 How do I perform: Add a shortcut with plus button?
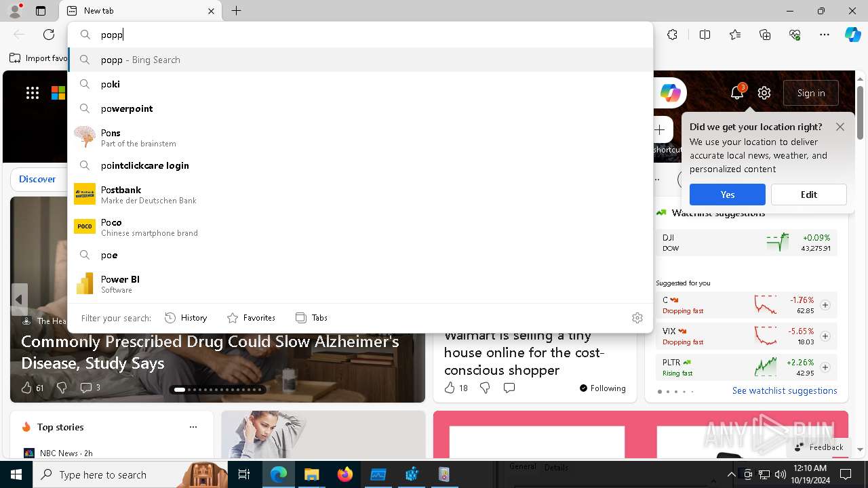(660, 129)
